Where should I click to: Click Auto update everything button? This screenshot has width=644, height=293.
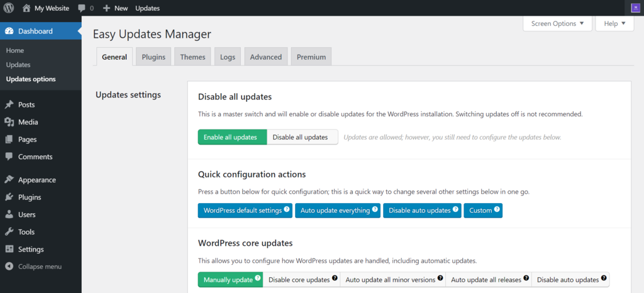coord(338,210)
